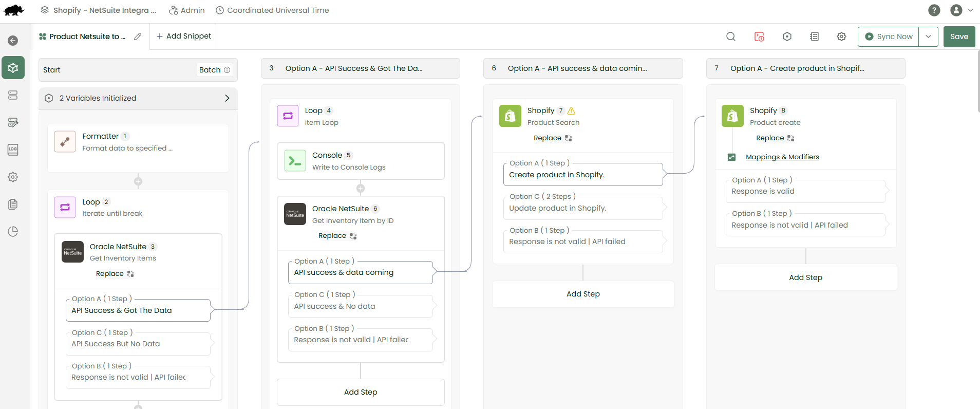Click the plus connector below Console
Viewport: 980px width, 409px height.
coord(361,188)
